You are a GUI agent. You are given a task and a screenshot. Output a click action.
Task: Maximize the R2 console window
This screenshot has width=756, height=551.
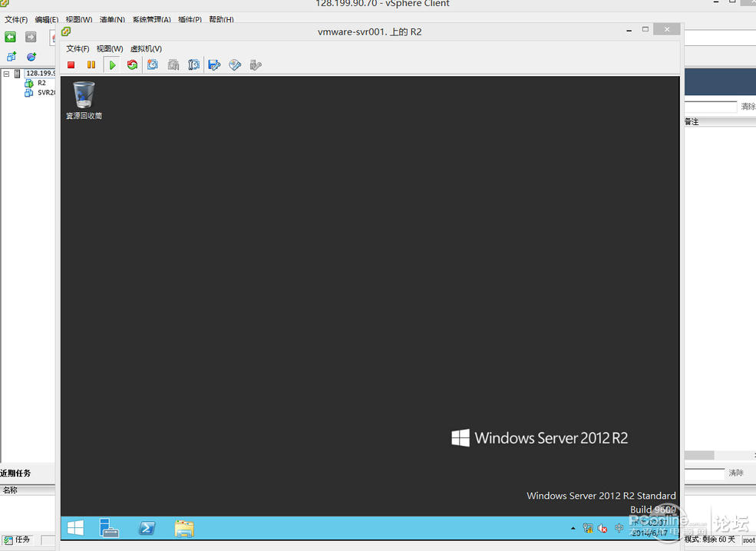(645, 29)
